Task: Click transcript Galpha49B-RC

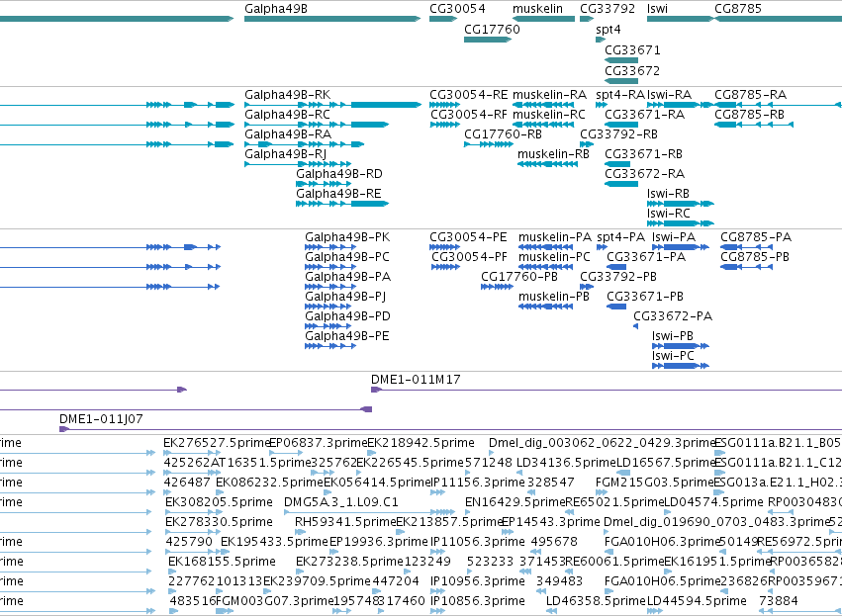Action: coord(317,125)
